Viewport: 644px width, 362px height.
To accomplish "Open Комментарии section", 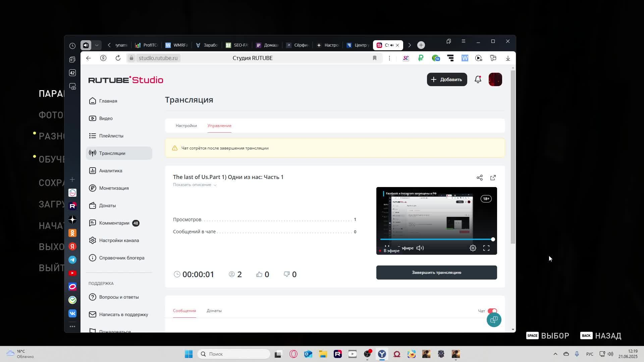I will [x=119, y=223].
